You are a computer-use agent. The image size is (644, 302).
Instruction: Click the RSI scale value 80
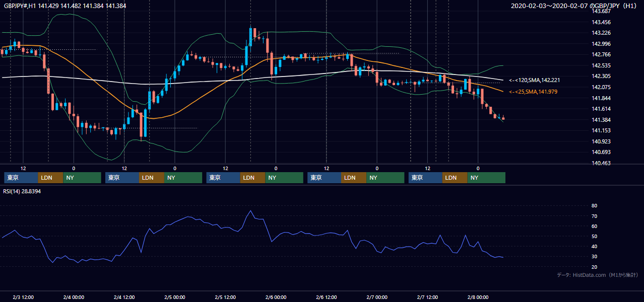594,206
